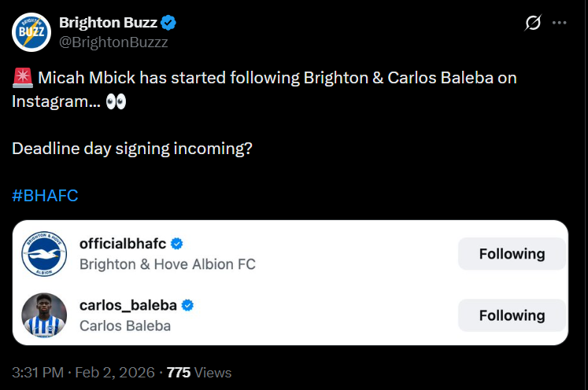Open the @BrightonBuzzz handle link
This screenshot has width=588, height=390.
(113, 42)
